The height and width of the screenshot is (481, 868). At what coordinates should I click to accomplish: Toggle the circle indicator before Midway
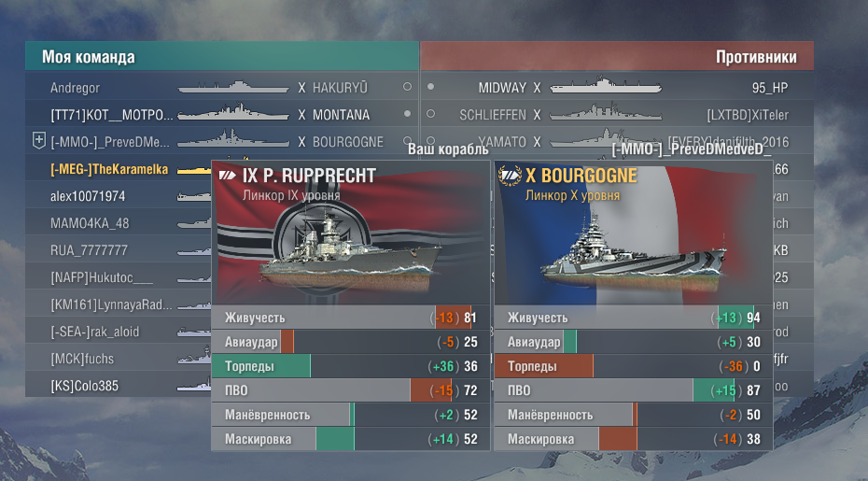tap(430, 87)
